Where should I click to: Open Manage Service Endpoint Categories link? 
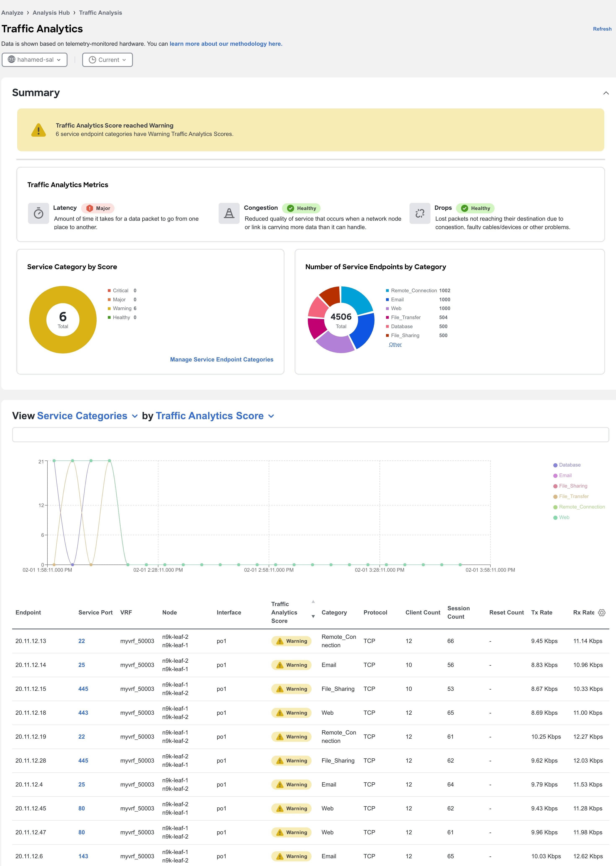[x=222, y=359]
